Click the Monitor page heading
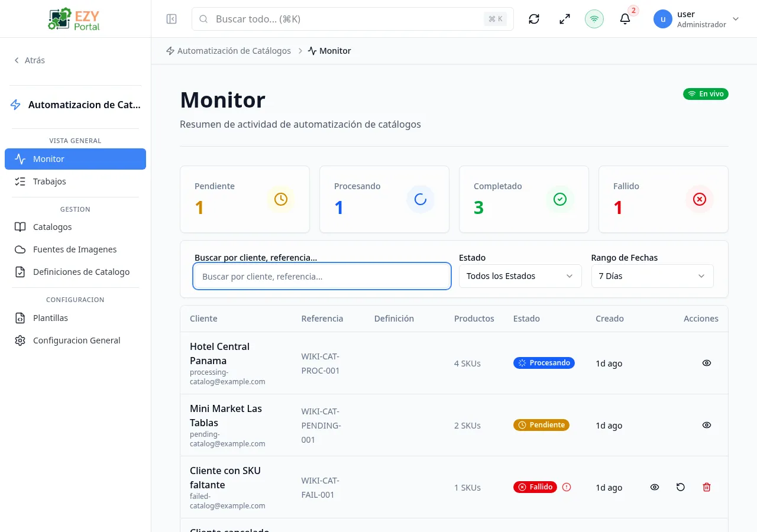The height and width of the screenshot is (532, 757). point(223,100)
